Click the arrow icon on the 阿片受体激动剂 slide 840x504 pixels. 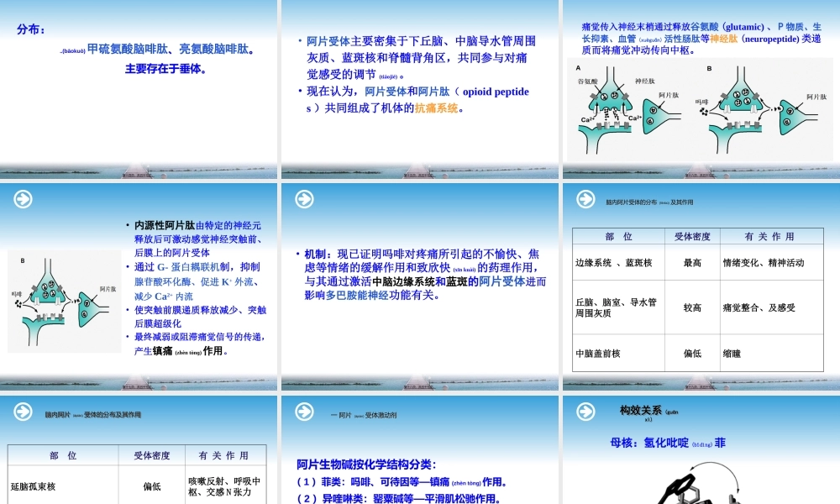pyautogui.click(x=302, y=412)
